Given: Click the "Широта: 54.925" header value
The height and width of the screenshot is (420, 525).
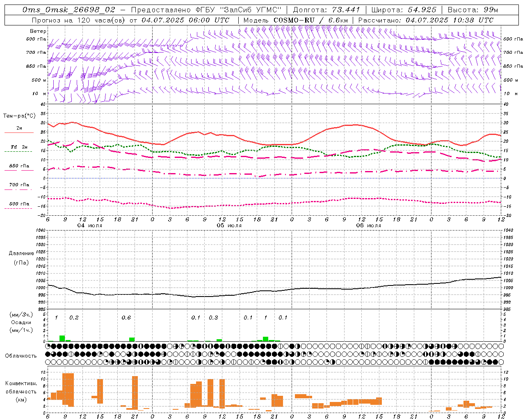Looking at the screenshot, I should coord(404,9).
